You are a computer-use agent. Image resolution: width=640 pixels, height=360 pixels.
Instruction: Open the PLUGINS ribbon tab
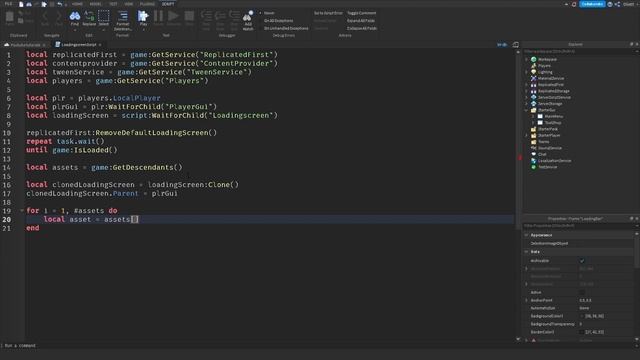click(x=147, y=4)
